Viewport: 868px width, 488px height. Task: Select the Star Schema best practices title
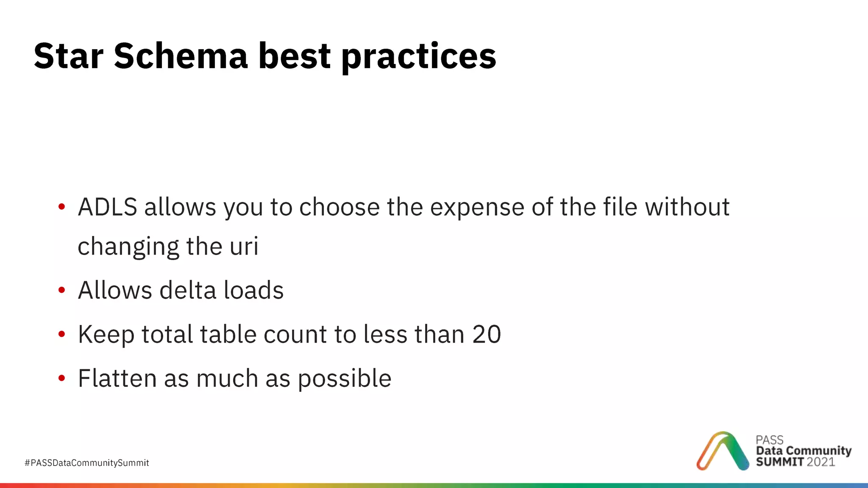tap(265, 56)
